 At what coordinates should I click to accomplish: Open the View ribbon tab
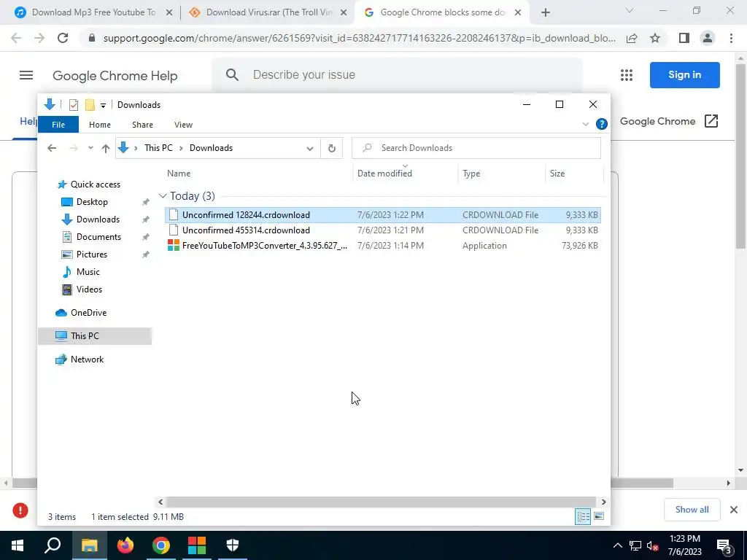point(183,124)
